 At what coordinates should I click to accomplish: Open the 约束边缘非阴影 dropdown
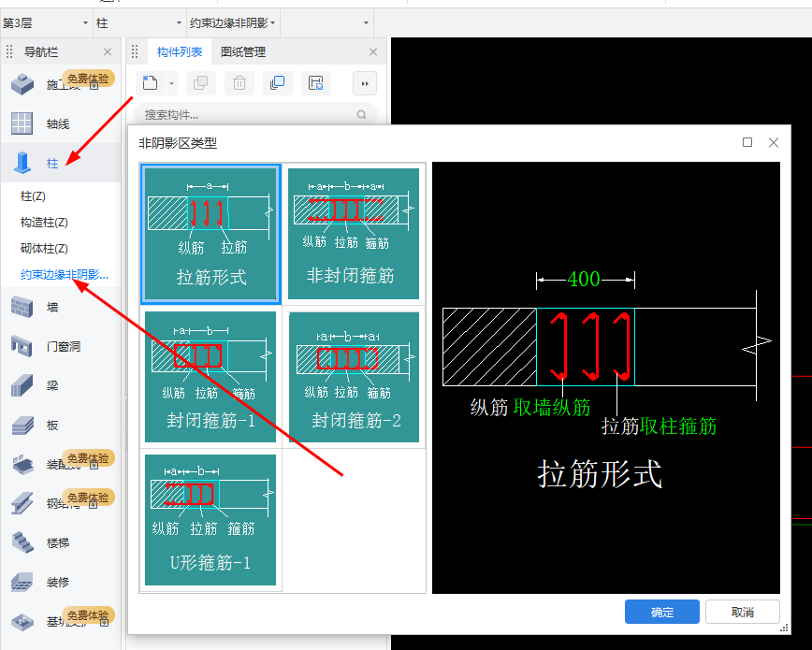[233, 22]
